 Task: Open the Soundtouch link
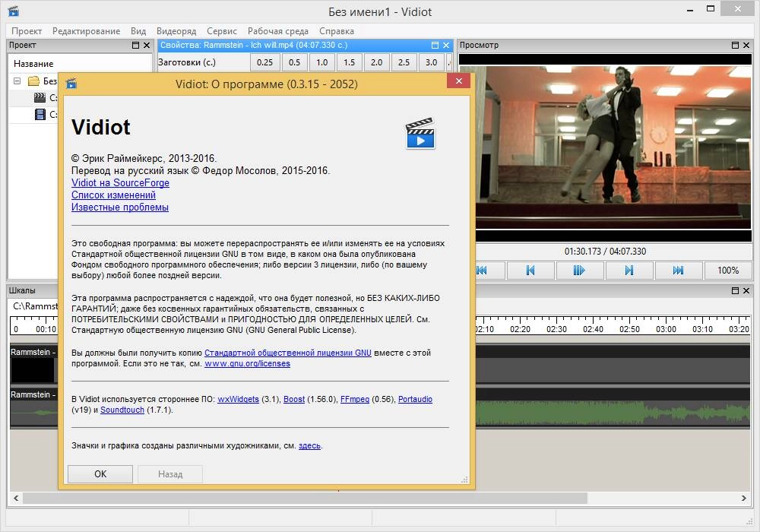coord(122,410)
